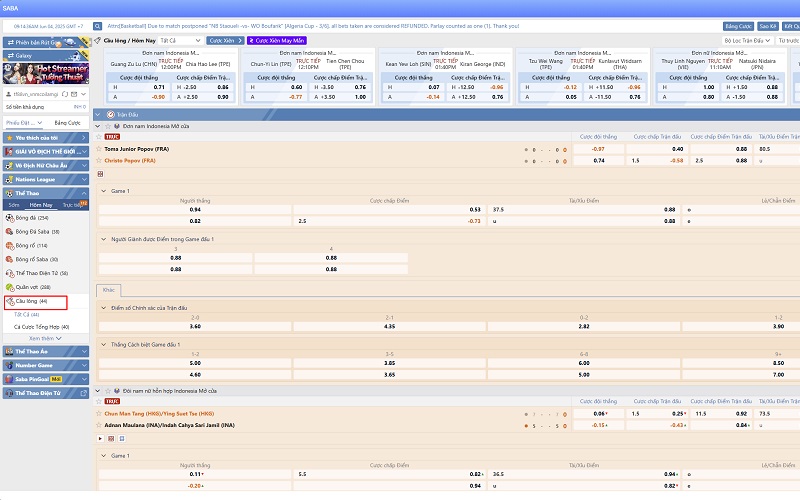Image resolution: width=800 pixels, height=500 pixels.
Task: Play the live stream for Chun Man Tang match
Action: (x=101, y=438)
